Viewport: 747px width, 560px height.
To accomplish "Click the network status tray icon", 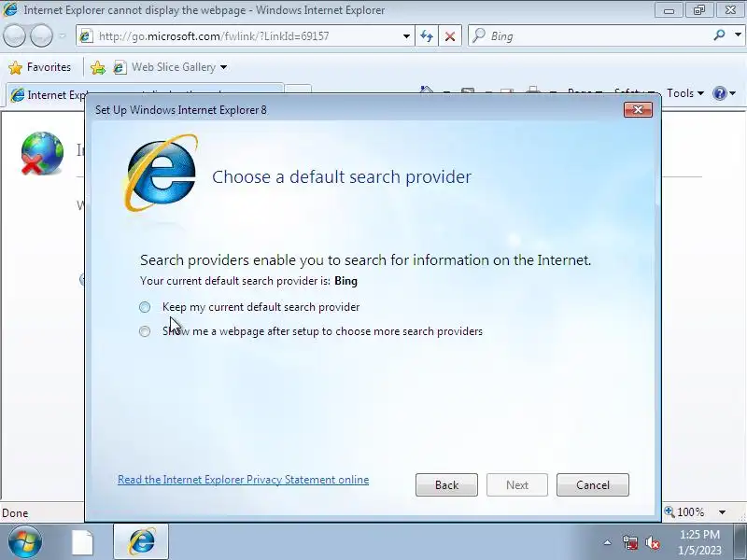I will coord(630,542).
